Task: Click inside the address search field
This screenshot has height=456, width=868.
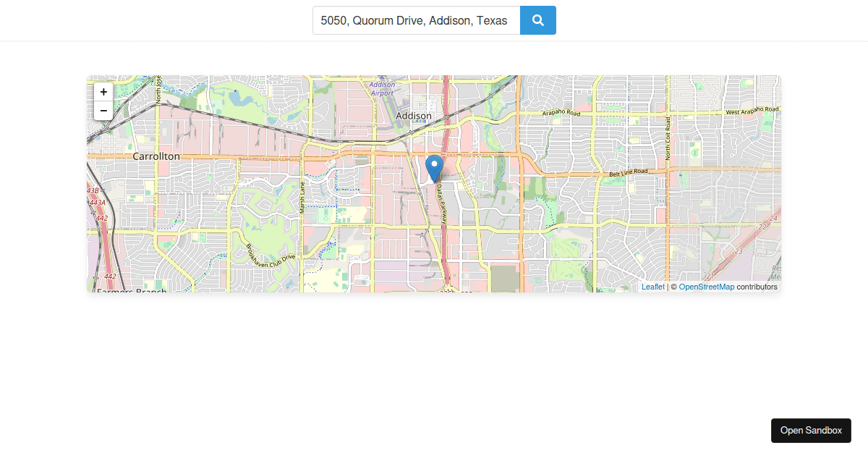Action: pos(416,20)
